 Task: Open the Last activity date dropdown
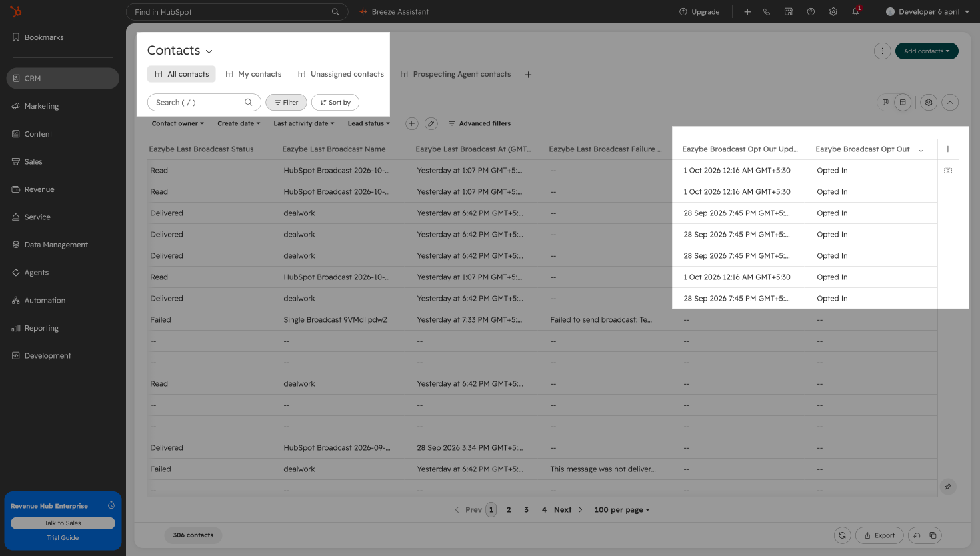(x=303, y=123)
